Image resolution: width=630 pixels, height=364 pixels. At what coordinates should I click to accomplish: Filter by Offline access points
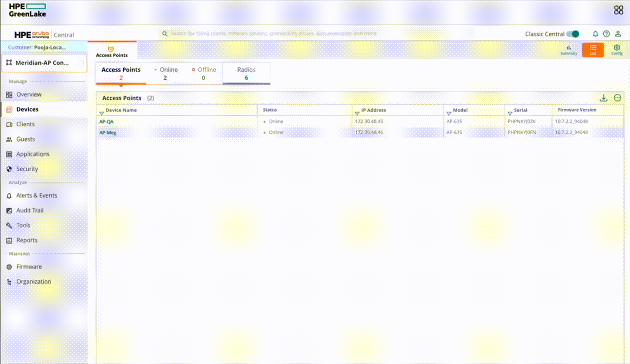204,73
